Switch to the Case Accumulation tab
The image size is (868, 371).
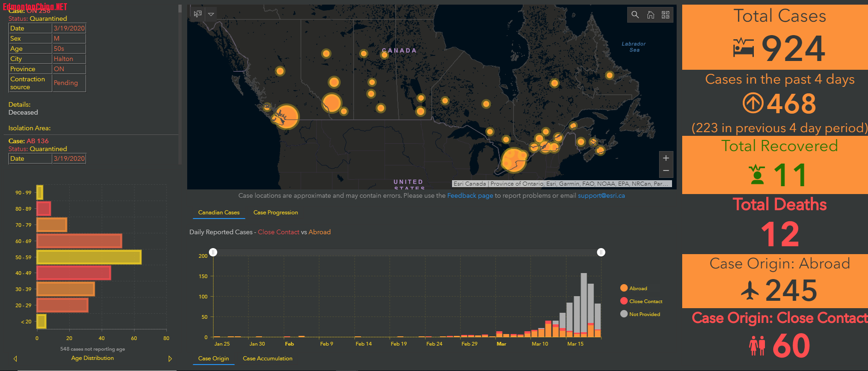point(268,359)
